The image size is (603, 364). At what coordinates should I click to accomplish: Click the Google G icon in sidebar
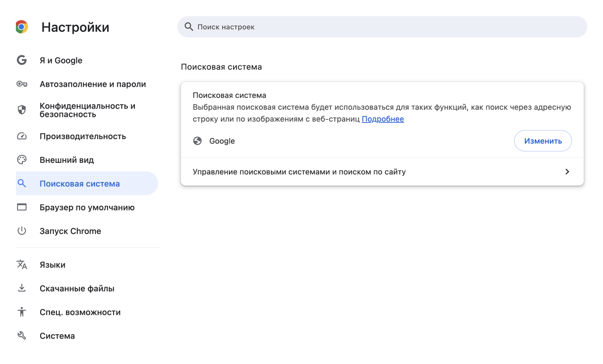tap(22, 60)
